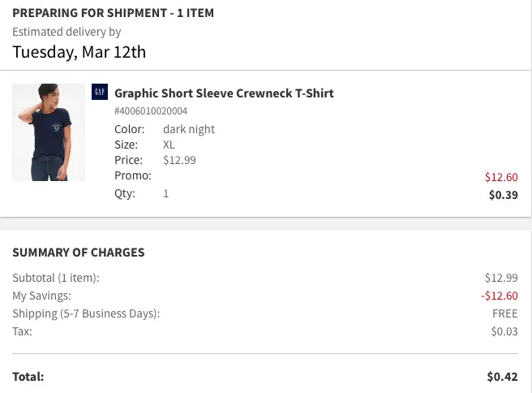Click the XL size value

coord(169,145)
